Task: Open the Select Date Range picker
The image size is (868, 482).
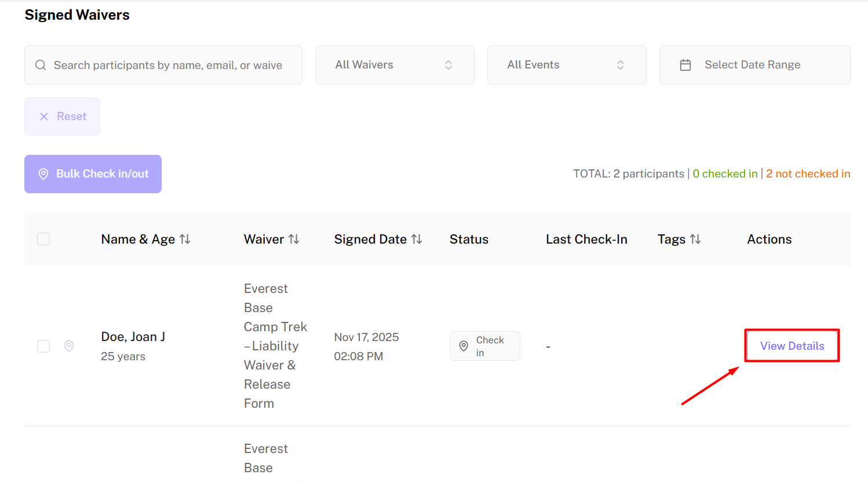Action: (754, 65)
